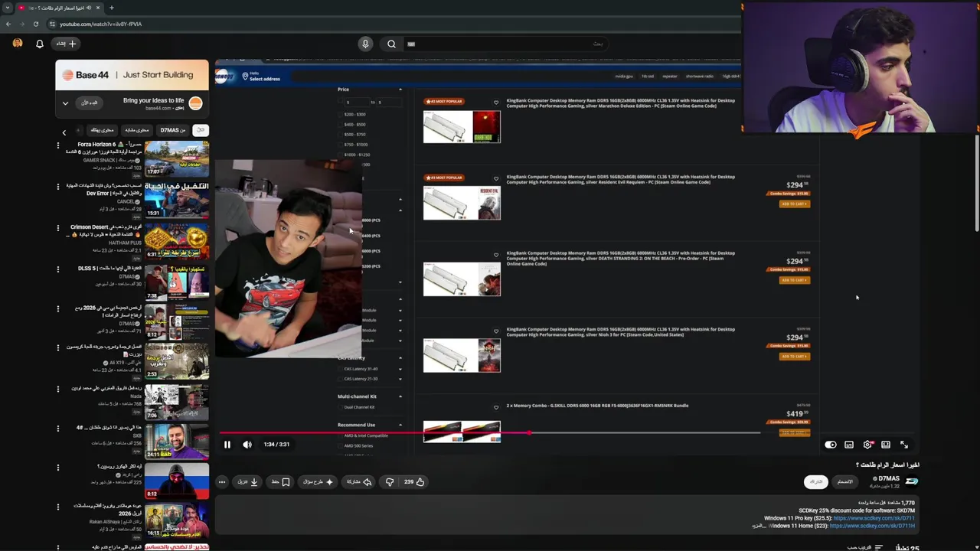980x551 pixels.
Task: Open YouTube notifications bell
Action: pos(40,44)
